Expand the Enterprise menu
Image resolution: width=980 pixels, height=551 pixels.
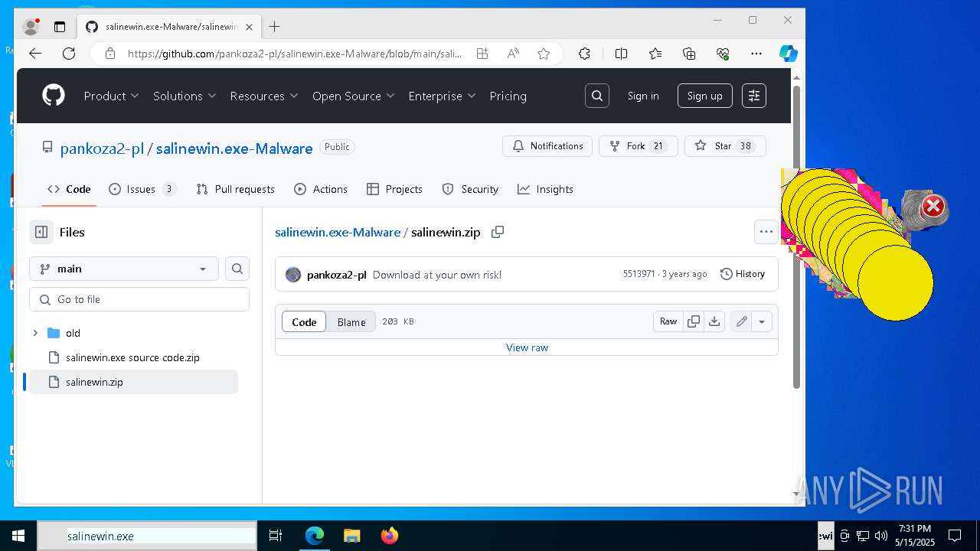point(442,96)
